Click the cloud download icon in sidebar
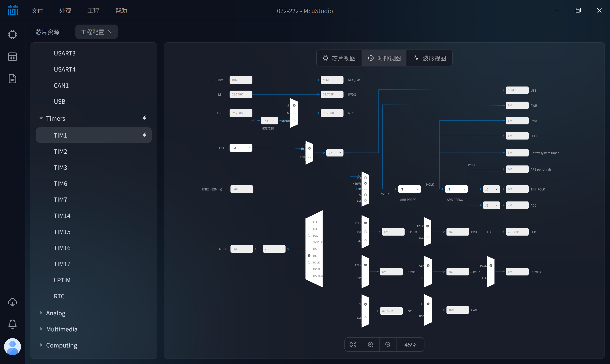Viewport: 610px width, 364px height. tap(12, 302)
